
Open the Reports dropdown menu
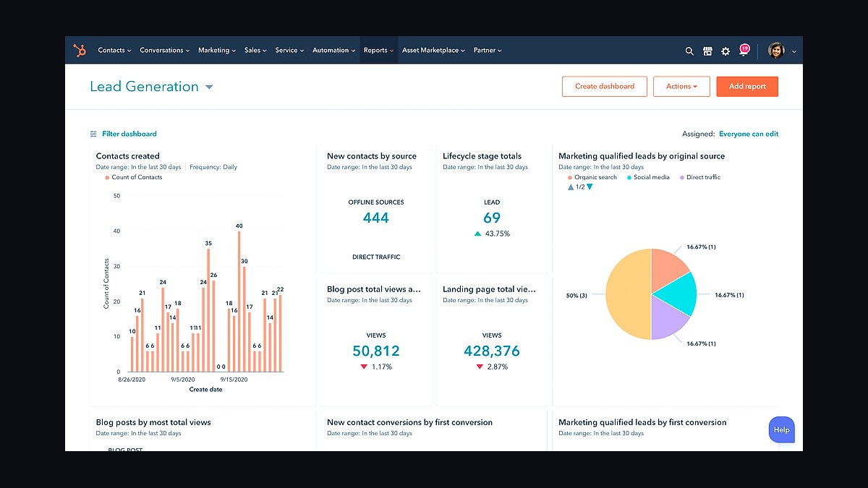coord(378,51)
